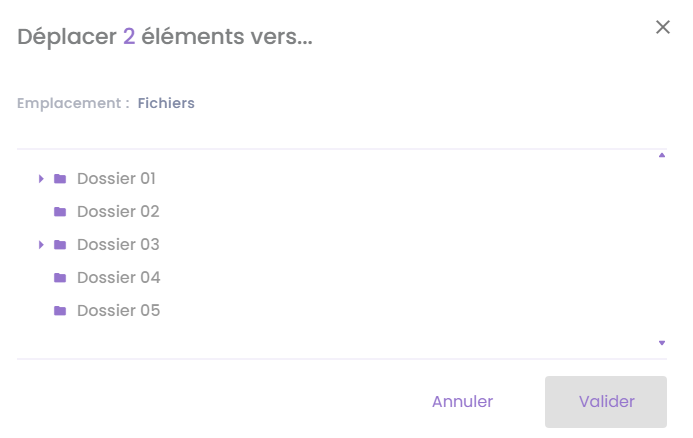Click the folder icon of Dossier 02
This screenshot has height=438, width=693.
[x=60, y=212]
